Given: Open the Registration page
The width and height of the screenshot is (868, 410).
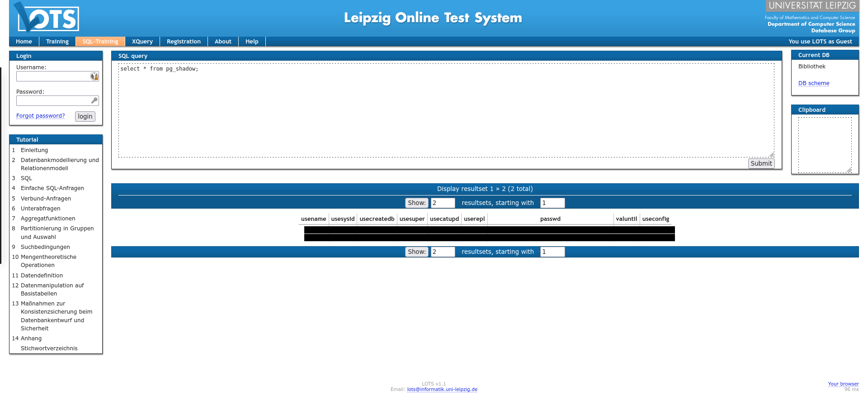Looking at the screenshot, I should pos(184,42).
